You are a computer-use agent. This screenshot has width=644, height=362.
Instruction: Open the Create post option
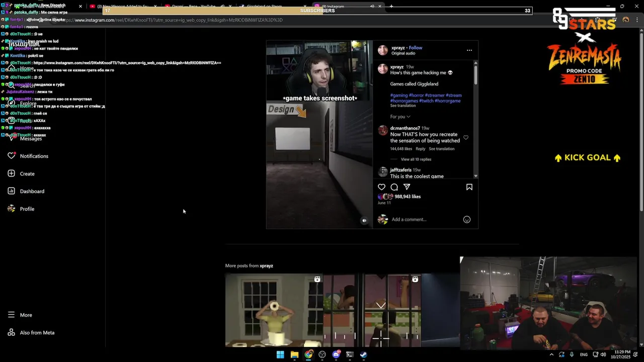pyautogui.click(x=21, y=173)
